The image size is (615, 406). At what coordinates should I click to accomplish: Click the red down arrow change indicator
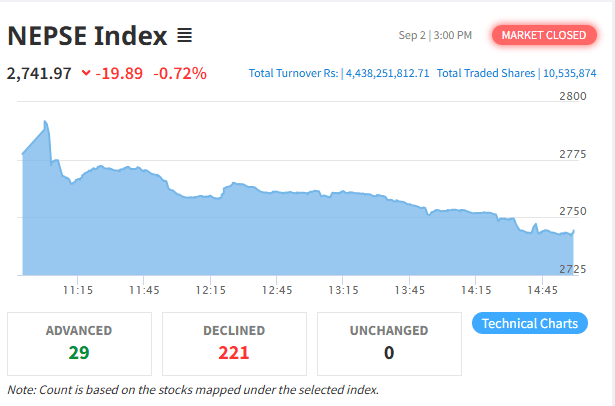click(x=85, y=73)
